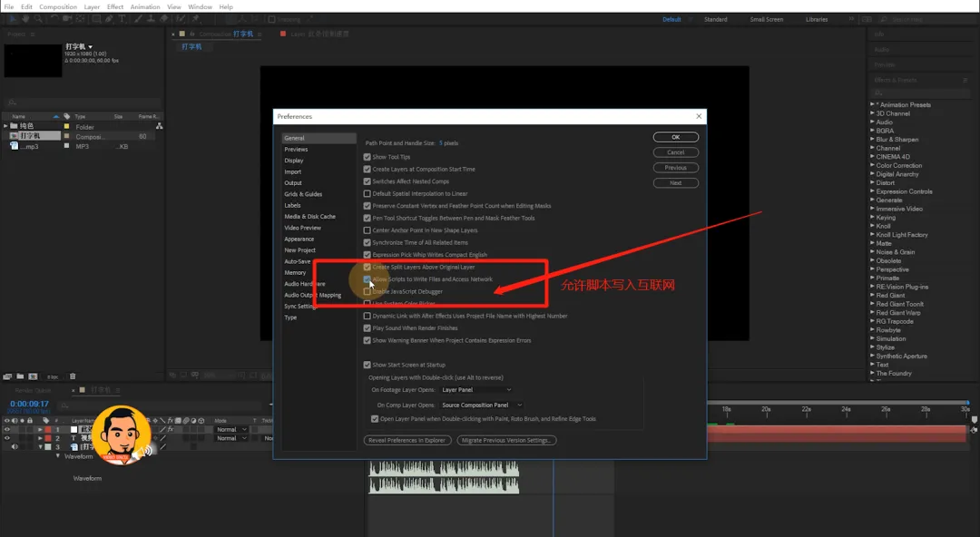Expand Color Correction effects category
This screenshot has width=980, height=537.
click(x=873, y=166)
